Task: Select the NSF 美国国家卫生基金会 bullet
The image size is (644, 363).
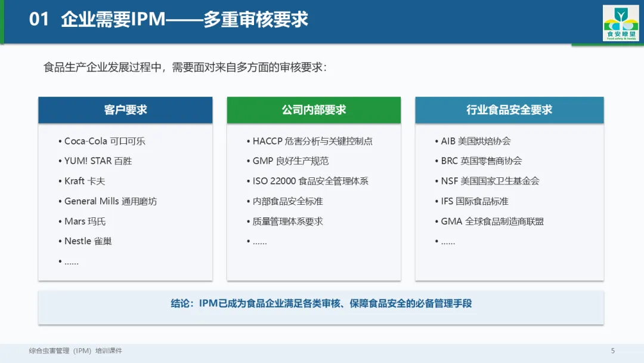Action: [x=487, y=181]
